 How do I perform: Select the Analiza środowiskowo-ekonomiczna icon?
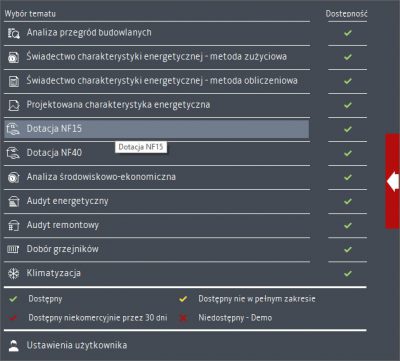(x=14, y=177)
